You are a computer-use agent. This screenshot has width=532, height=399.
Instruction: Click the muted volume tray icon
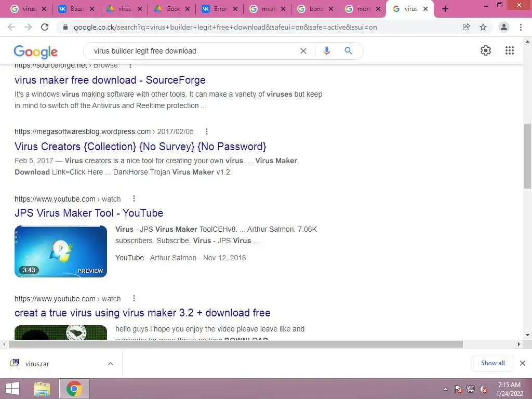(x=483, y=389)
